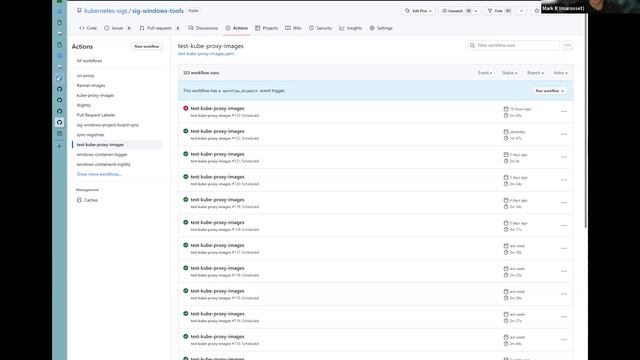The height and width of the screenshot is (360, 640).
Task: Click the success check icon of run #119
Action: click(x=186, y=200)
